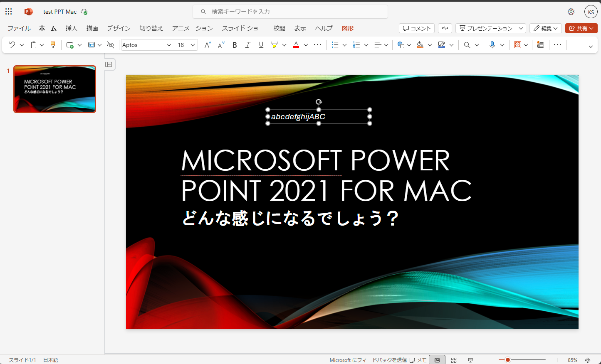Open the Designer pane icon

(540, 44)
